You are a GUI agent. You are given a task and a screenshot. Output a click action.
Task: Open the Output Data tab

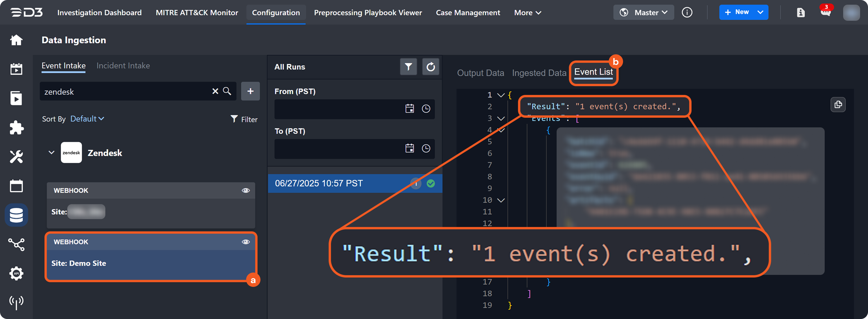pos(480,73)
